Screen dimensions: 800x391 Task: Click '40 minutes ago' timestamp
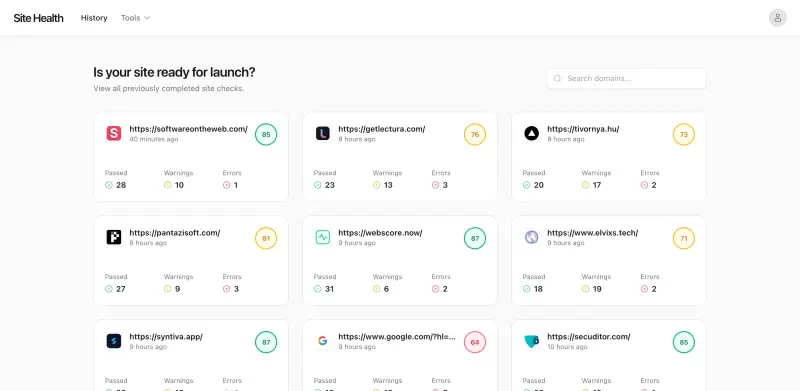pyautogui.click(x=154, y=139)
